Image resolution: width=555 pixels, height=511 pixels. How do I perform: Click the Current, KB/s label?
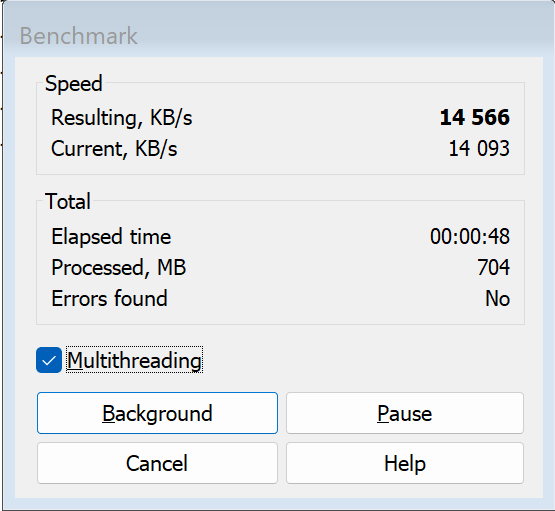(114, 149)
